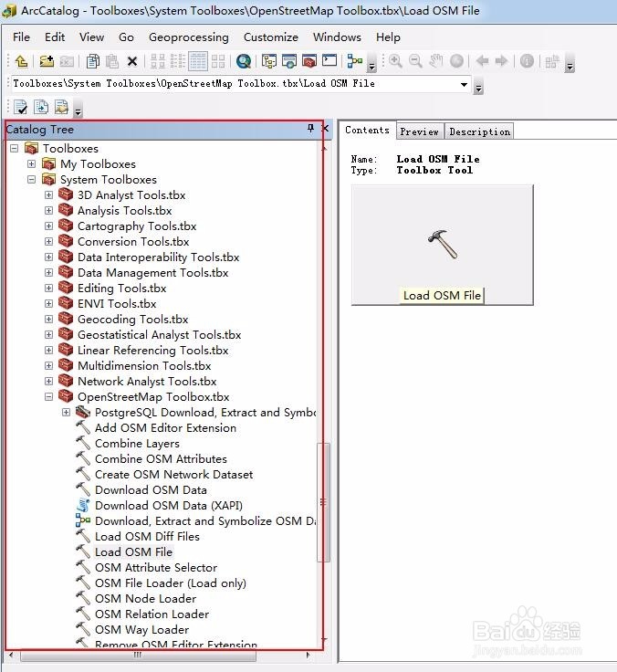Click the Go Forward arrow icon
The image size is (617, 672).
coord(501,61)
